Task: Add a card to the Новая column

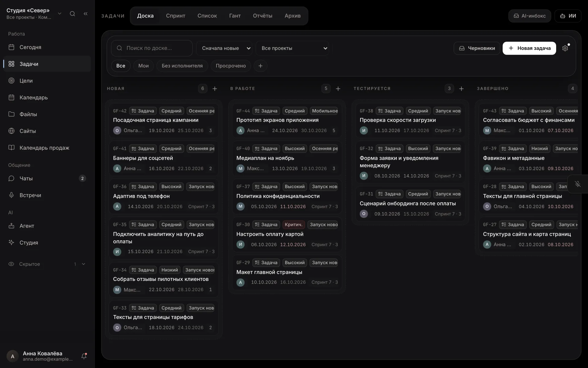Action: tap(215, 89)
